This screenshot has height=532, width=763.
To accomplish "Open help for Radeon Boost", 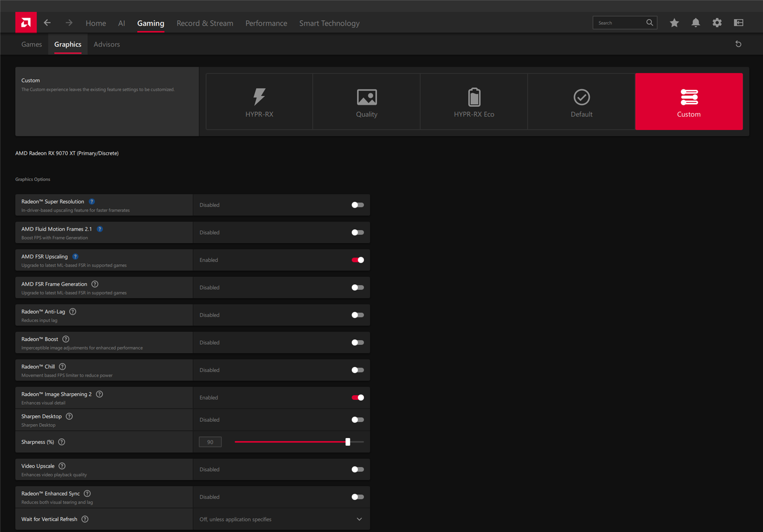I will [x=66, y=339].
